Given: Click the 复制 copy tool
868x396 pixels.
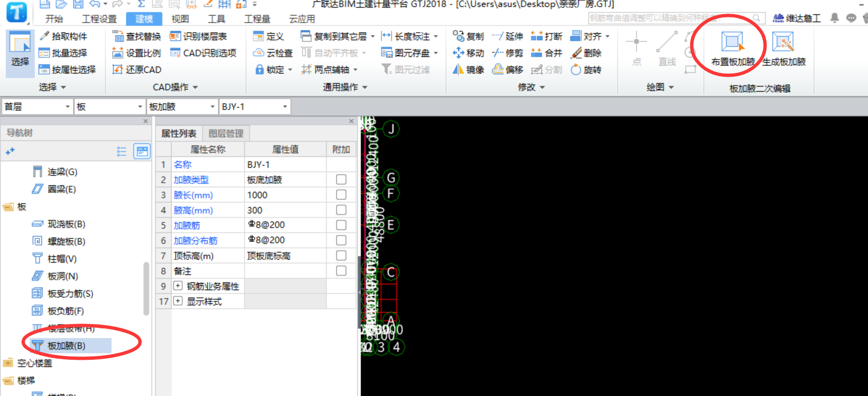Looking at the screenshot, I should [468, 36].
